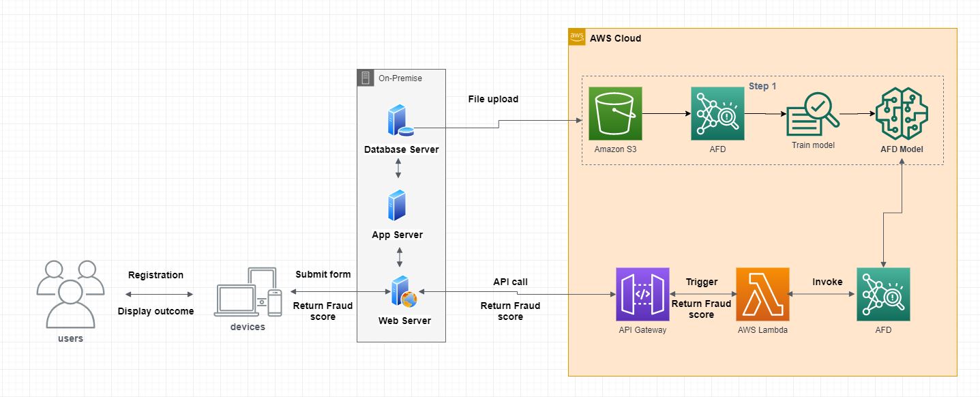
Task: Select the On-Premise header label
Action: tap(400, 78)
